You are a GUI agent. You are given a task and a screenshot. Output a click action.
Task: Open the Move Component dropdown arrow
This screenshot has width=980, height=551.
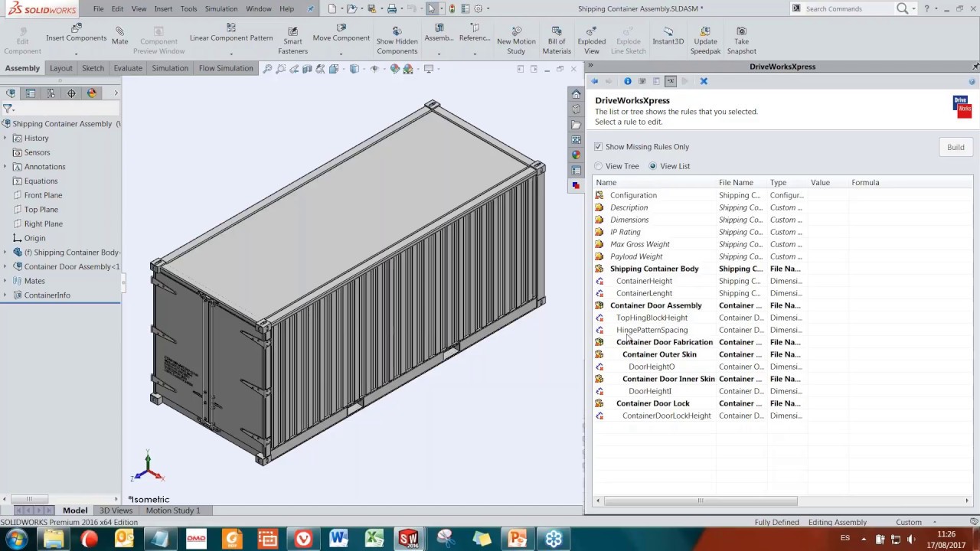341,53
